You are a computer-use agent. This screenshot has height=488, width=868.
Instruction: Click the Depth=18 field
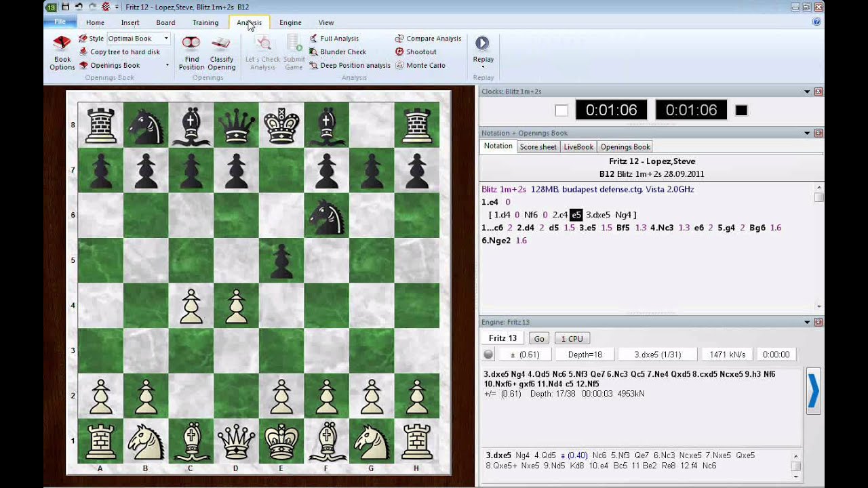(585, 354)
